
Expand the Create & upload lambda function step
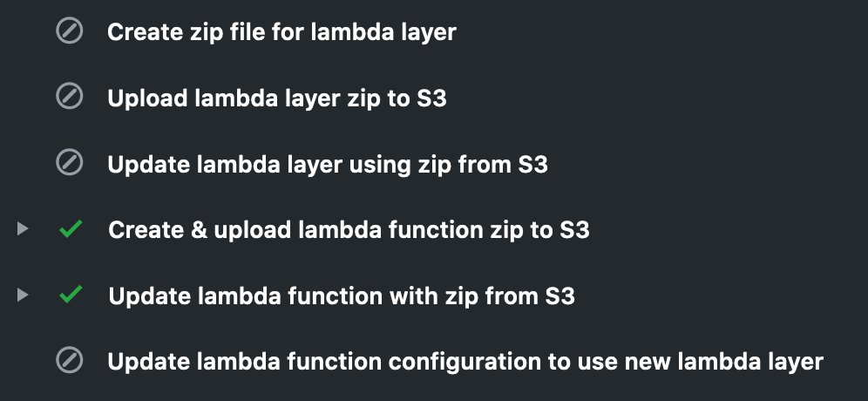(23, 230)
